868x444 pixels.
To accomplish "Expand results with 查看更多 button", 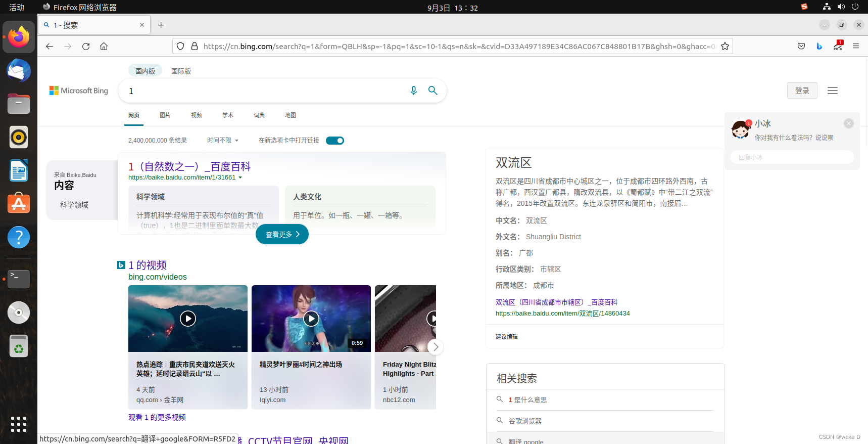I will pos(282,234).
